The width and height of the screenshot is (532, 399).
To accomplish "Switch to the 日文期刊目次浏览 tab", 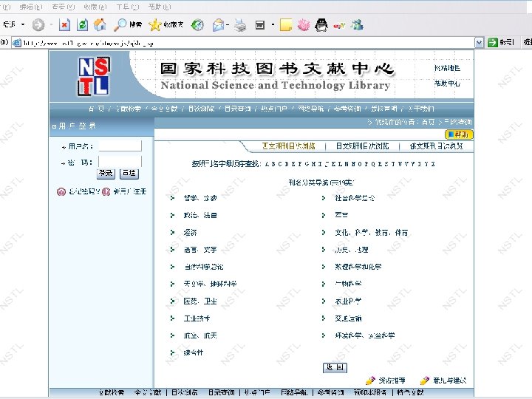I will pos(362,146).
